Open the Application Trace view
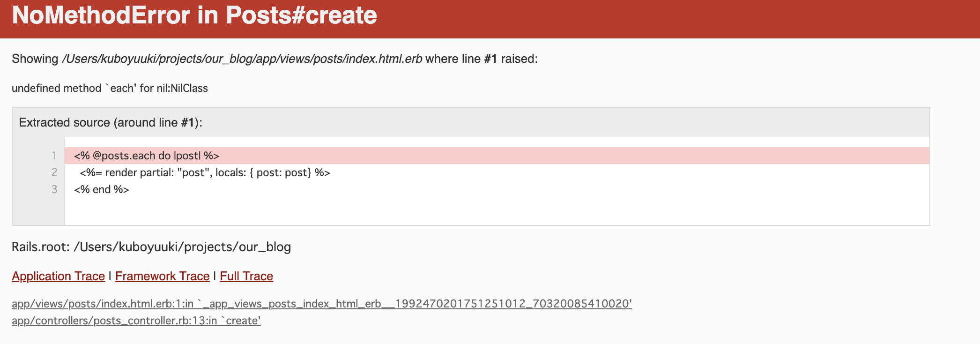980x344 pixels. [58, 276]
